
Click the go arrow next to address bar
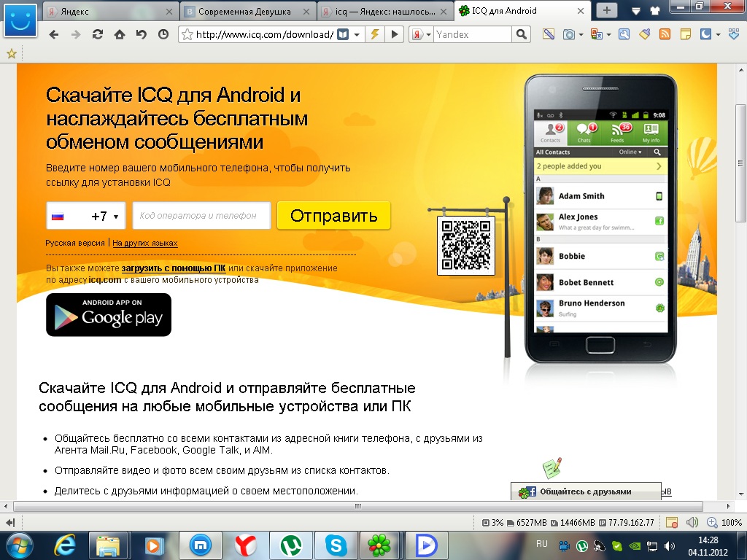tap(395, 34)
